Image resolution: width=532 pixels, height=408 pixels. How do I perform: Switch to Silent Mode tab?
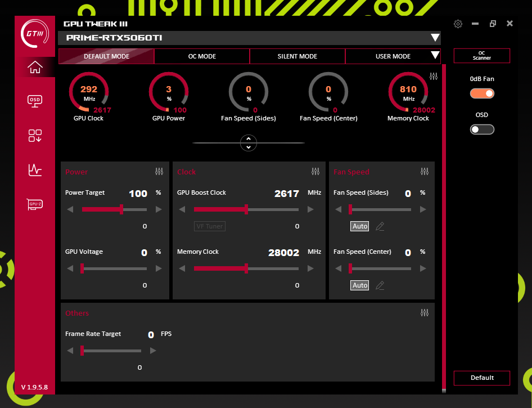297,56
